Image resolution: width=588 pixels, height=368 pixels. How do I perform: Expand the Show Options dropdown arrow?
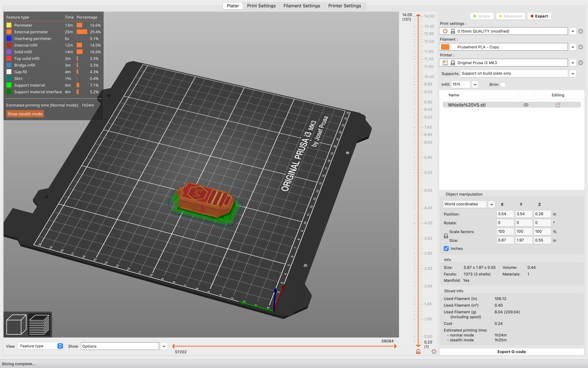coord(164,346)
